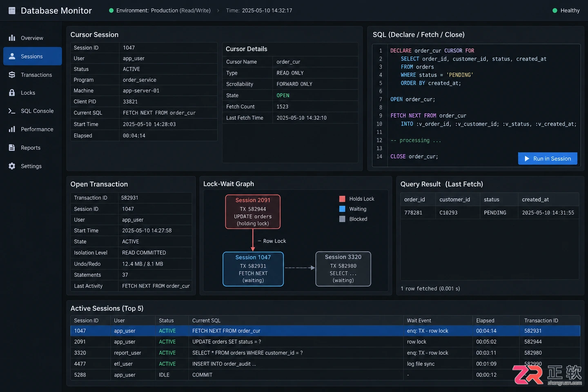The height and width of the screenshot is (392, 588).
Task: Click the Transaction ID value 582931 in Open Transaction
Action: 130,198
